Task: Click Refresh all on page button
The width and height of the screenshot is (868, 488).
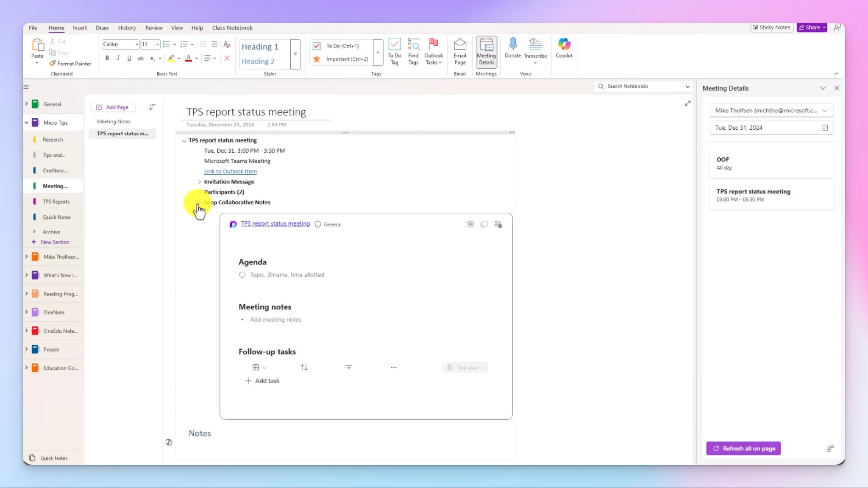Action: (743, 449)
